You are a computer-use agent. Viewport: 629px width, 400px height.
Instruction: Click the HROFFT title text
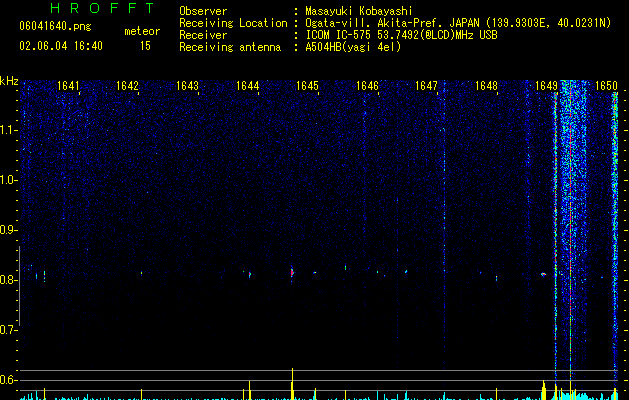coord(103,8)
